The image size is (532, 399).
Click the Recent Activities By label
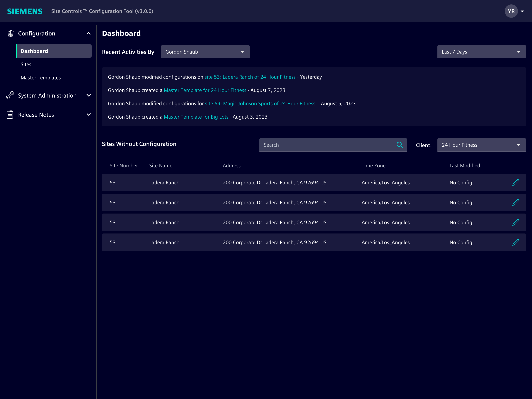click(128, 52)
